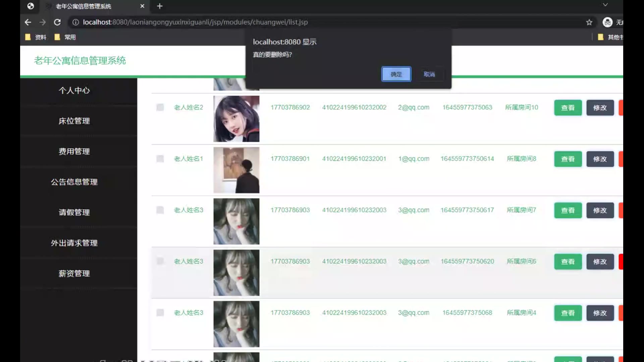Select ID number 410224199610232002
Image resolution: width=644 pixels, height=362 pixels.
[x=354, y=107]
